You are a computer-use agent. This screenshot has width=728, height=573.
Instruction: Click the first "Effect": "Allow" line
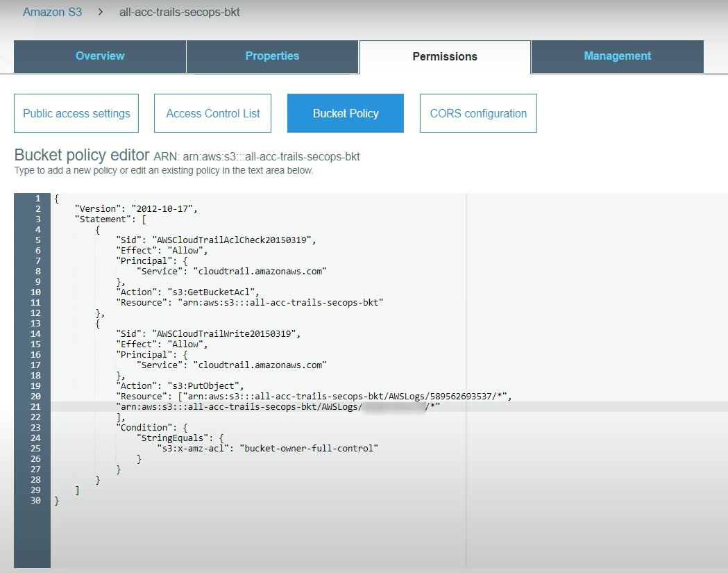[162, 251]
